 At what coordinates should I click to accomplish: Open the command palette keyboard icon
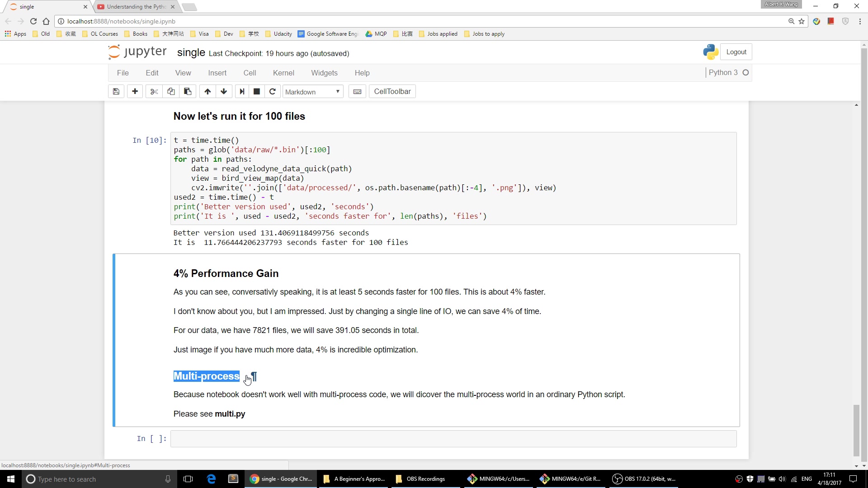point(357,92)
